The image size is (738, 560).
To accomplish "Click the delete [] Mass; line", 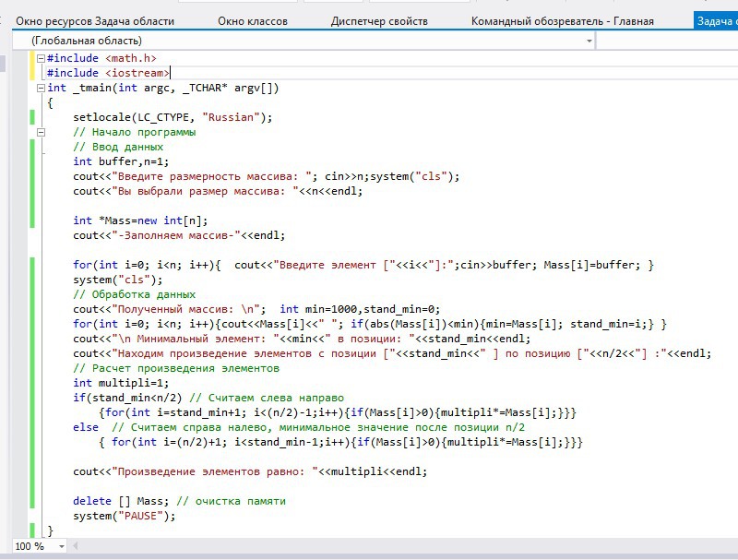I will pyautogui.click(x=179, y=501).
